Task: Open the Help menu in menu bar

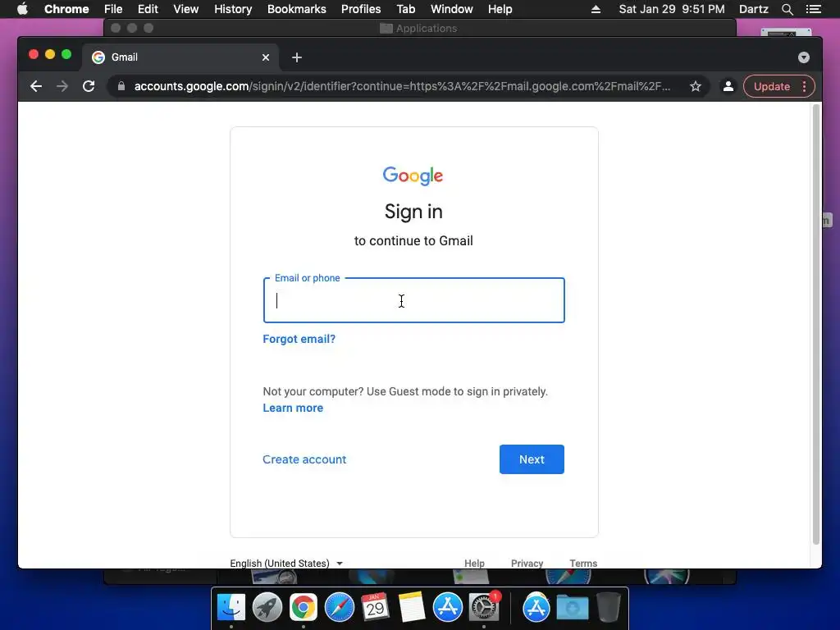Action: tap(500, 9)
